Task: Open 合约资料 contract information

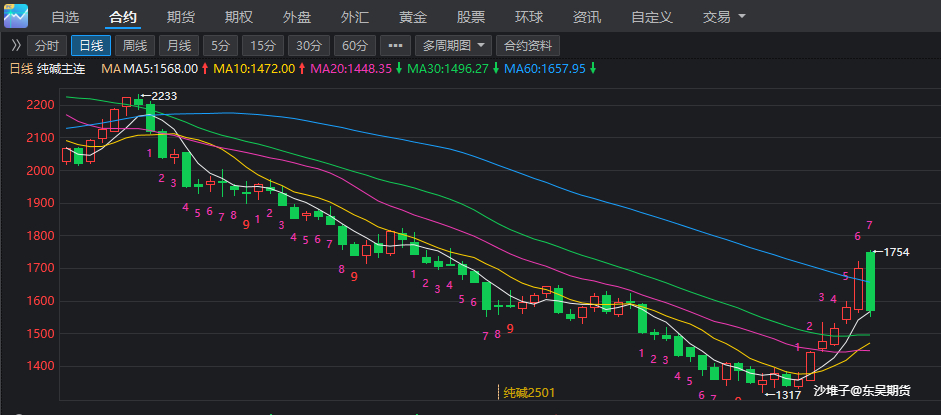Action: [x=528, y=46]
